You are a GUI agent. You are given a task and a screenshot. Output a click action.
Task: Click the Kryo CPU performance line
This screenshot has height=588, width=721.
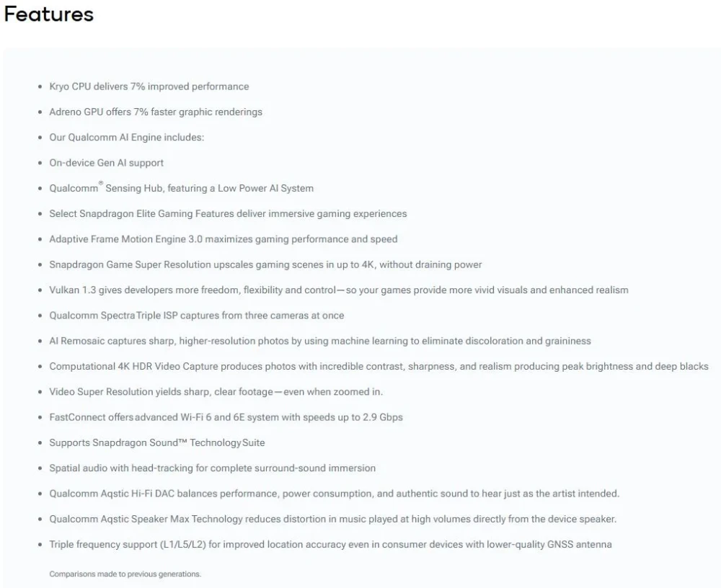[x=149, y=86]
